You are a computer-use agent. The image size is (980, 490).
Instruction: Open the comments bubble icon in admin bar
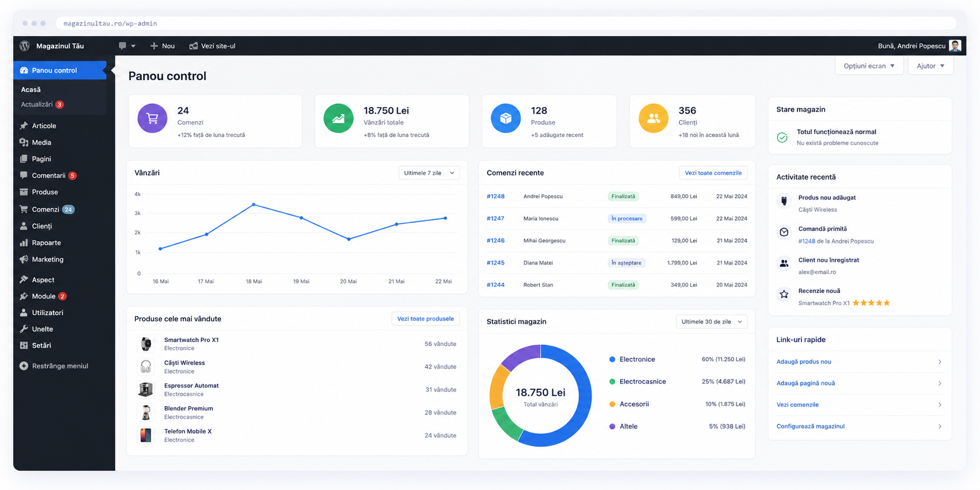[123, 46]
